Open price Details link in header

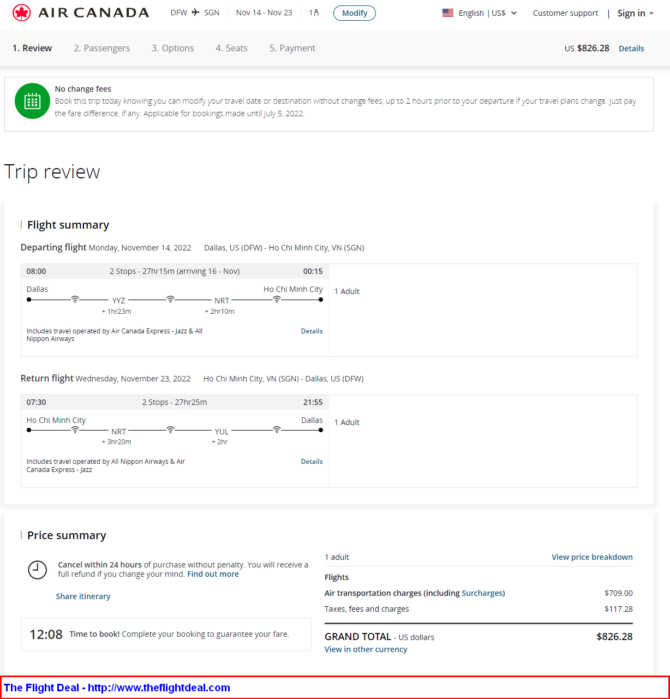(631, 49)
